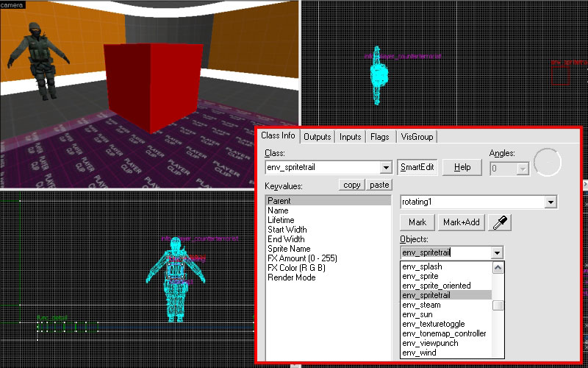Viewport: 588px width, 368px height.
Task: Click the Mark button
Action: [x=417, y=222]
